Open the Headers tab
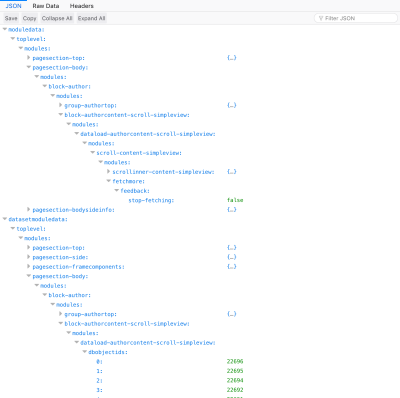Screen dimensions: 400x398 82,6
